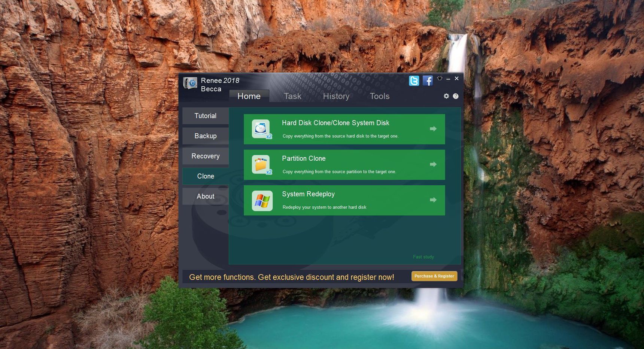Select the Partition Clone title
644x349 pixels.
coord(304,158)
